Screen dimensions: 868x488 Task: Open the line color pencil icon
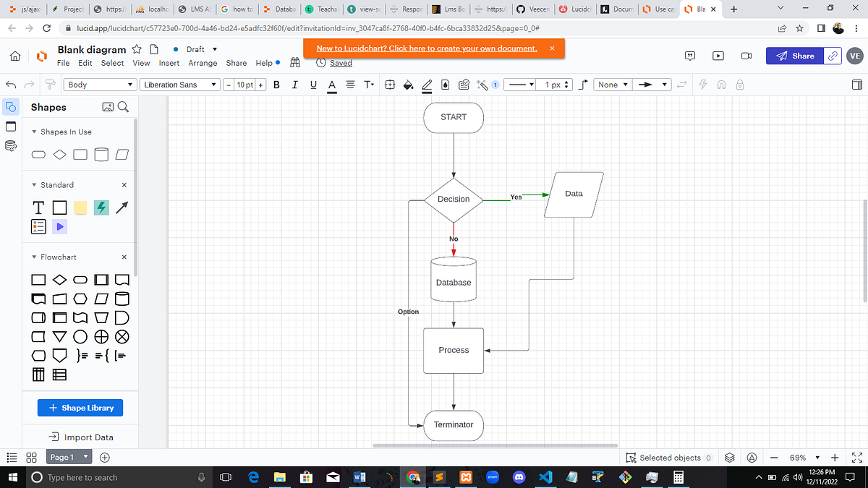tap(427, 85)
